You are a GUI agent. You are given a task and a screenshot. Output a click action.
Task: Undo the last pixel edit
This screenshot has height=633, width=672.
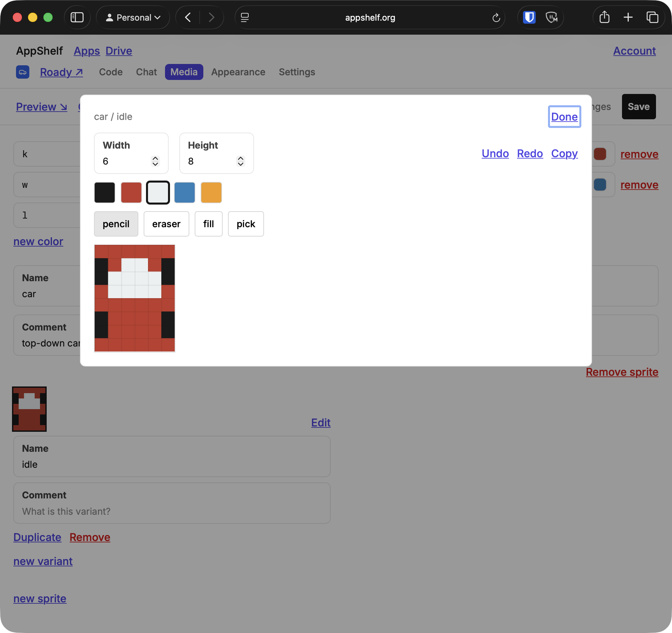tap(495, 153)
